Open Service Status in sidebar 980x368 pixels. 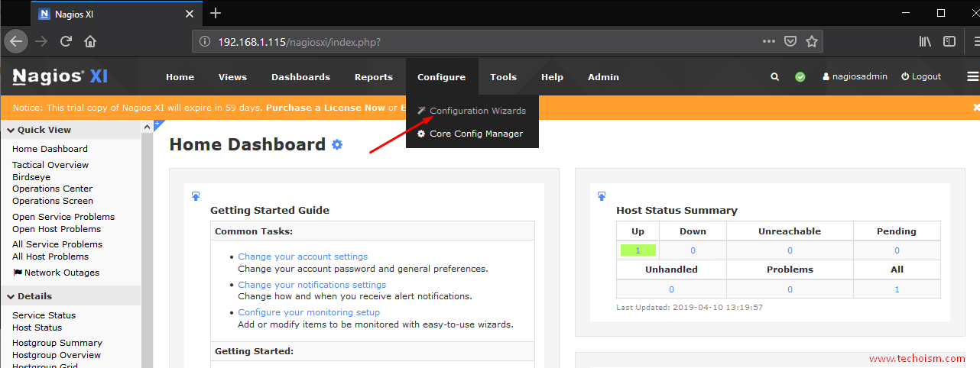[x=44, y=315]
